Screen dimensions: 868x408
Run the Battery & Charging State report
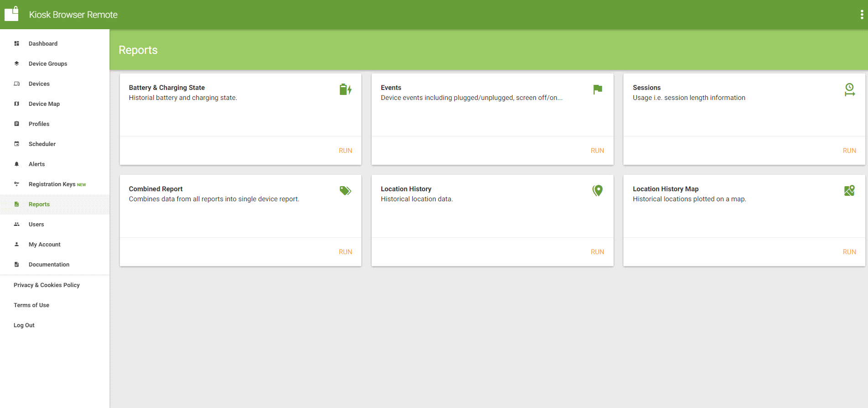coord(345,151)
